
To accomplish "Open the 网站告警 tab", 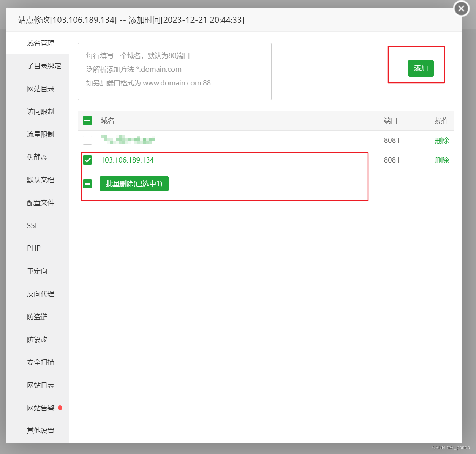I will 38,408.
